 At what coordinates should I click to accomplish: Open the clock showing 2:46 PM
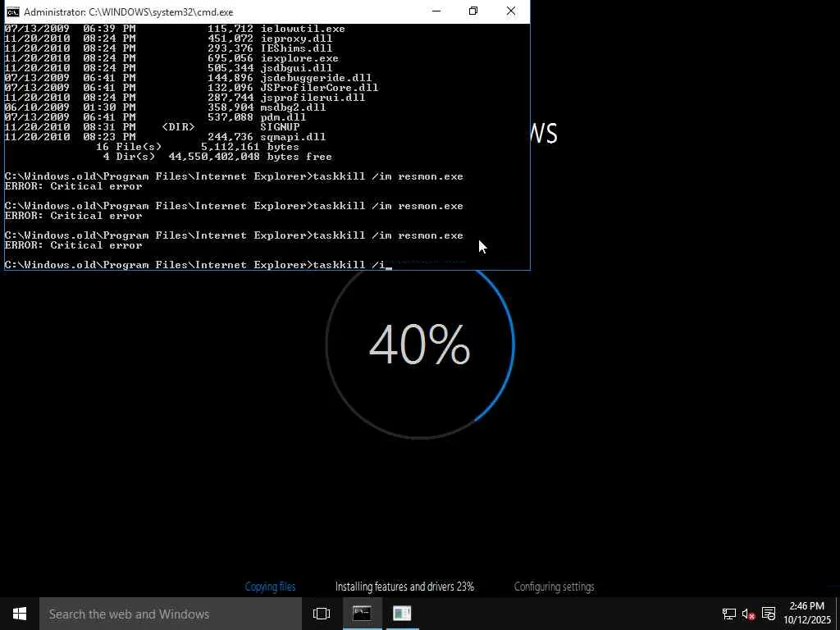pos(807,614)
